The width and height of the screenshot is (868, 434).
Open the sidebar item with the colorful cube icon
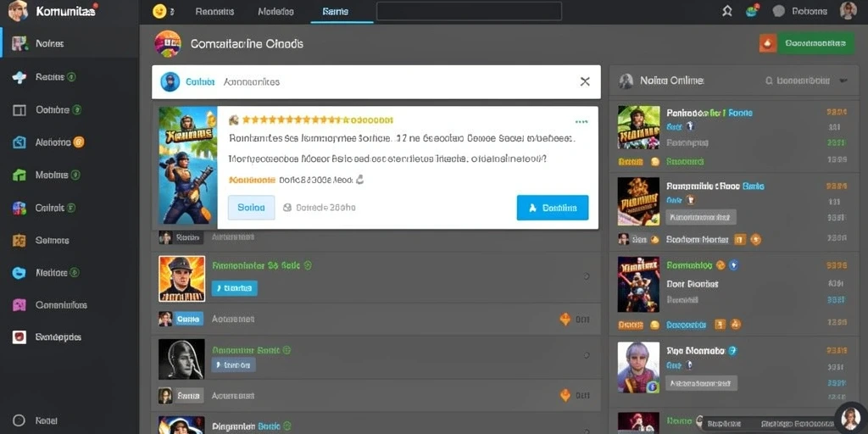19,209
